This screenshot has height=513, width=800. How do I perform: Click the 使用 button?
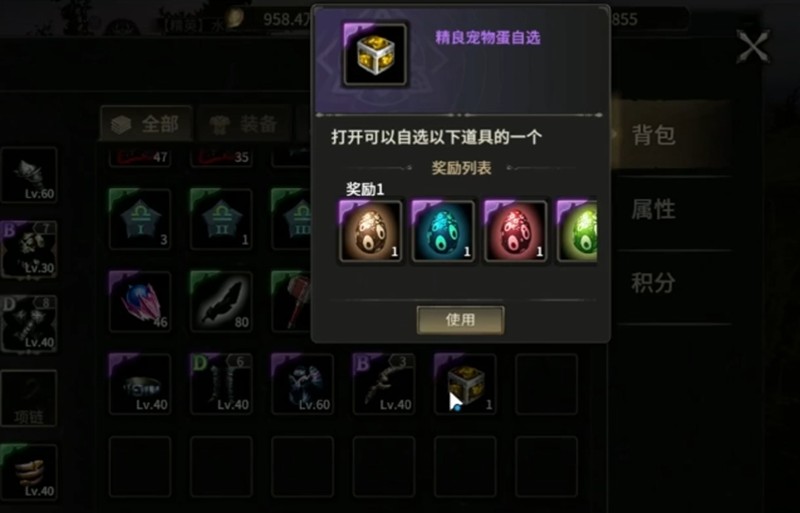click(x=460, y=320)
